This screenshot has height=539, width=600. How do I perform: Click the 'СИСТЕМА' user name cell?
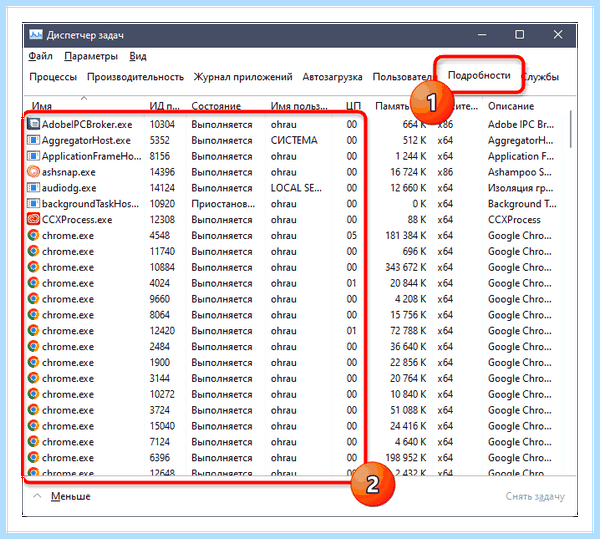pyautogui.click(x=294, y=140)
